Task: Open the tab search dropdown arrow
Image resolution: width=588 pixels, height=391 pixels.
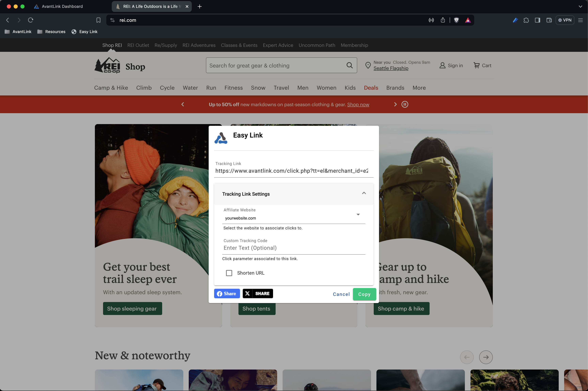Action: [x=580, y=6]
